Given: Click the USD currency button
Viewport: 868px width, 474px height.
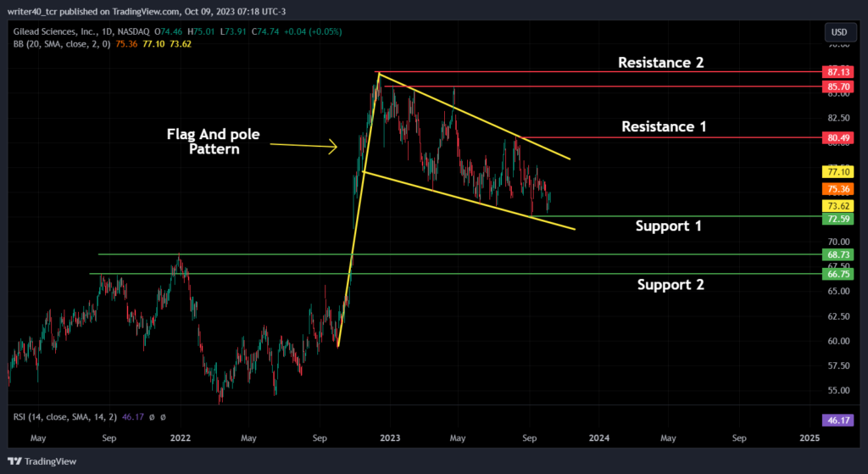Looking at the screenshot, I should 838,32.
